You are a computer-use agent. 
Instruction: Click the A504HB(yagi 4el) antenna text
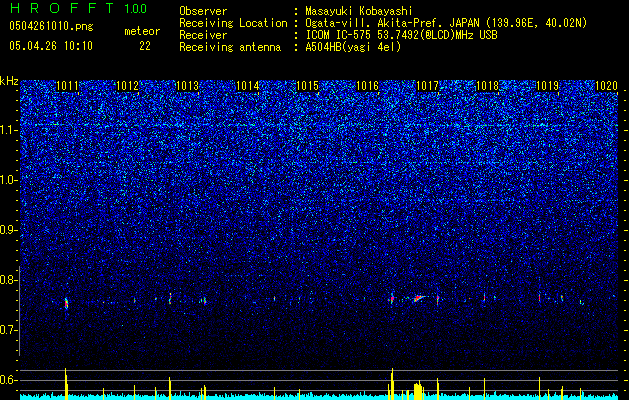point(353,47)
